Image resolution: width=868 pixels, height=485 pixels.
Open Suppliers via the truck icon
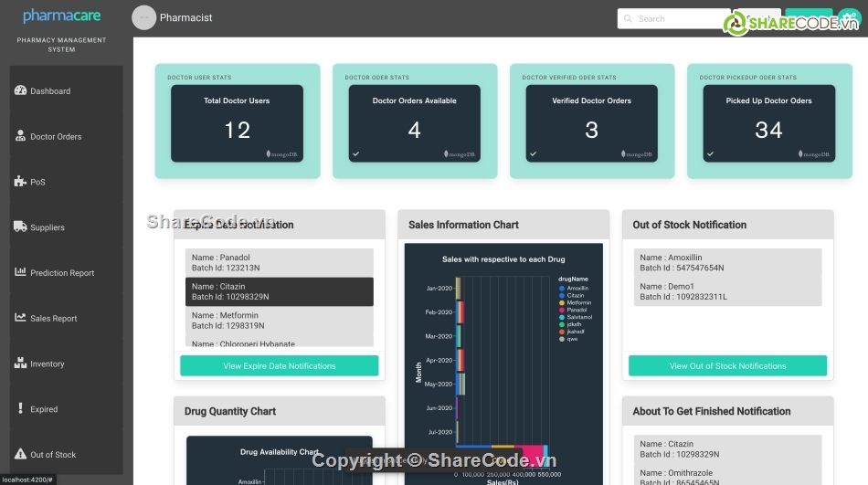(x=20, y=227)
